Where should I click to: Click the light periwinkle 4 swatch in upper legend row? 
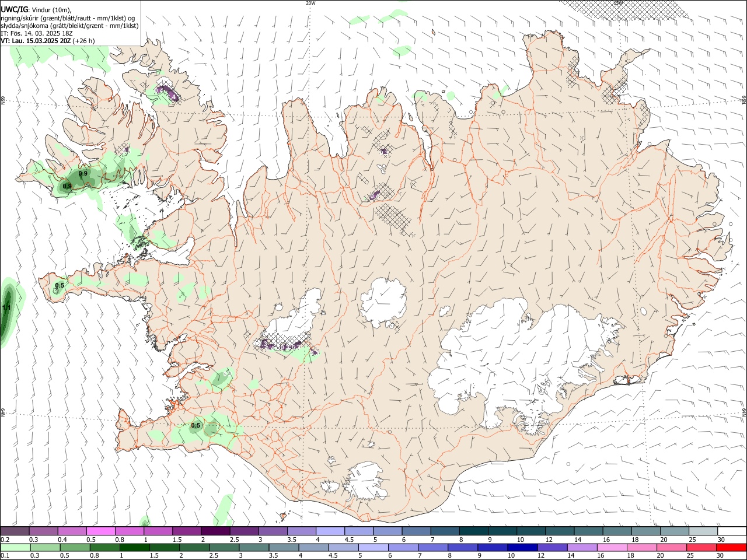point(330,531)
